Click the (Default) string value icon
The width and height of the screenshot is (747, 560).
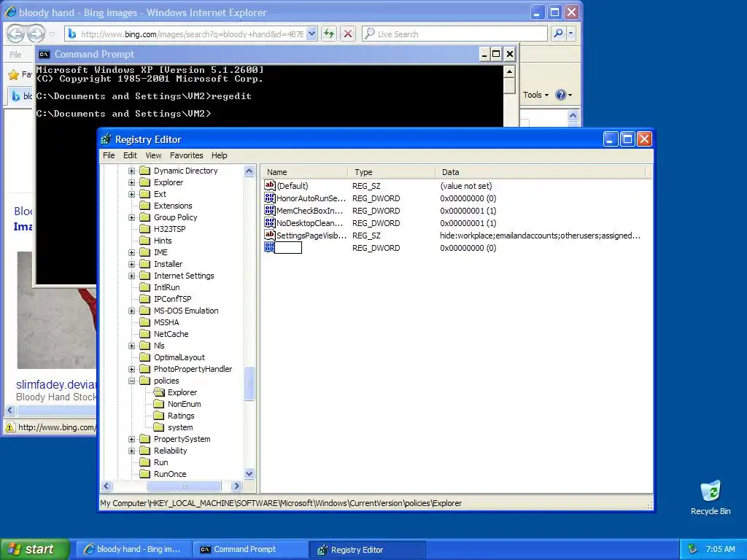pyautogui.click(x=270, y=186)
